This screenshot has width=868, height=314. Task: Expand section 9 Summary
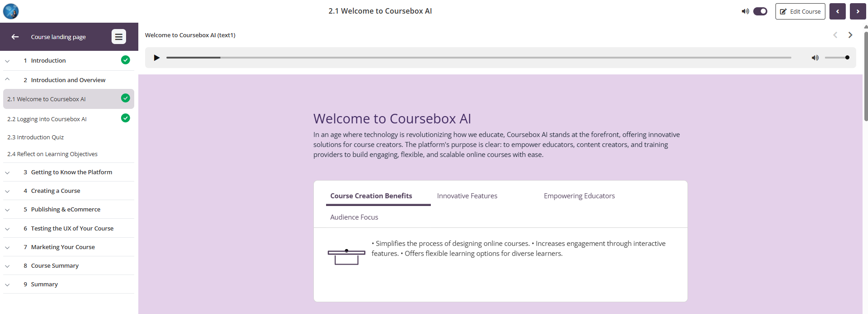pos(7,285)
